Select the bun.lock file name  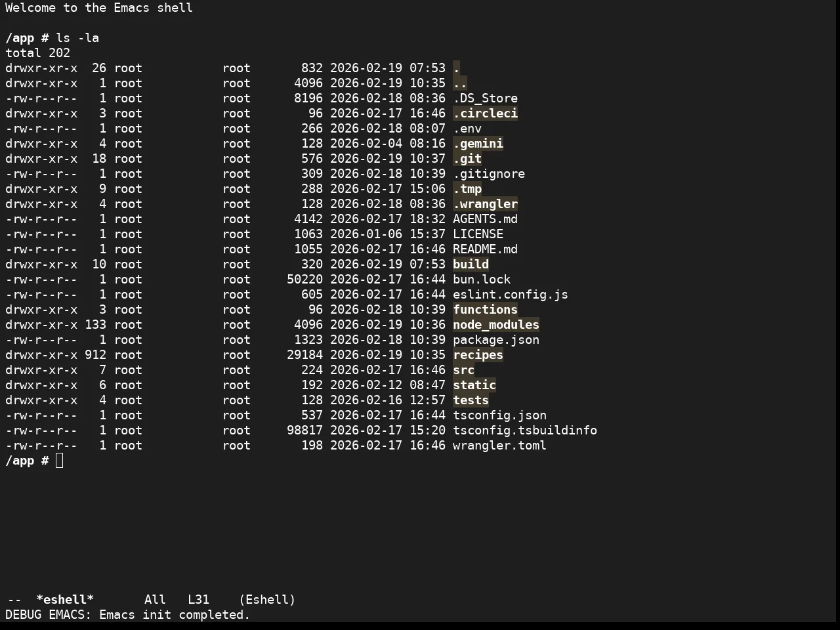[482, 280]
